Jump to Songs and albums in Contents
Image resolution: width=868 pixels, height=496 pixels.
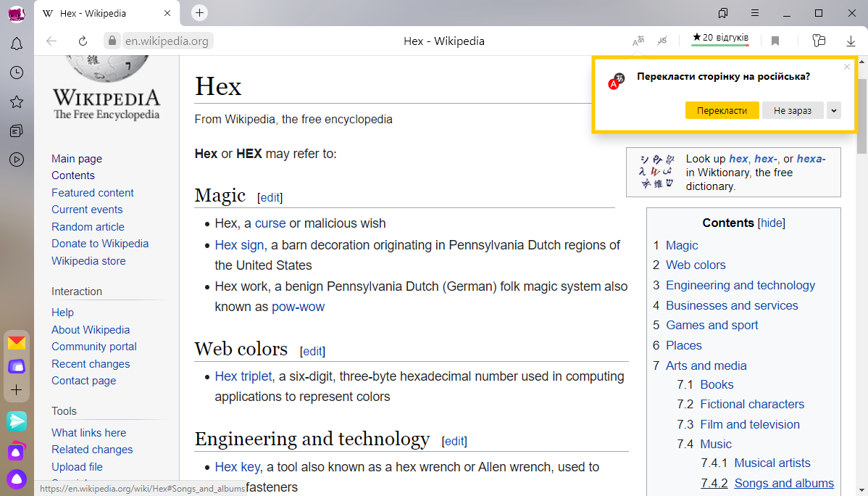(x=784, y=483)
